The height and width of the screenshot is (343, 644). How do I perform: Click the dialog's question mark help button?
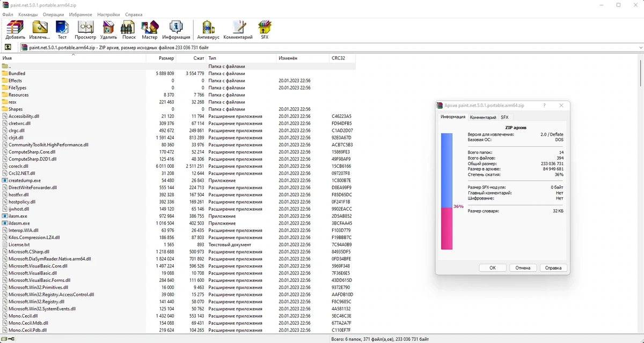[x=544, y=106]
